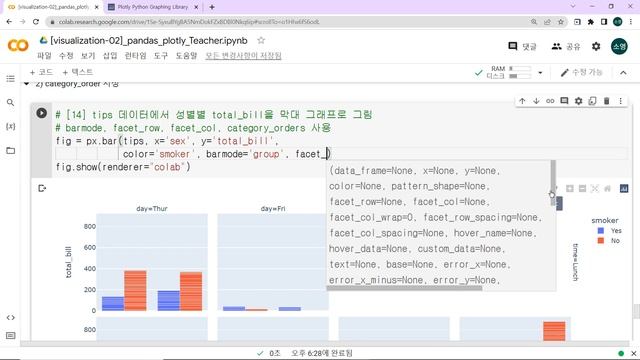Open the 댓글 comments button

[x=522, y=47]
